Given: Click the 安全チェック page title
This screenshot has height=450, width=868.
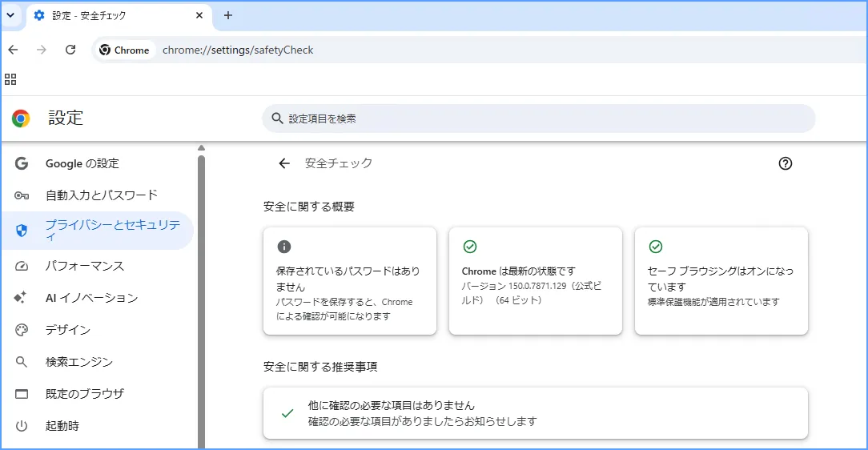Looking at the screenshot, I should [339, 163].
